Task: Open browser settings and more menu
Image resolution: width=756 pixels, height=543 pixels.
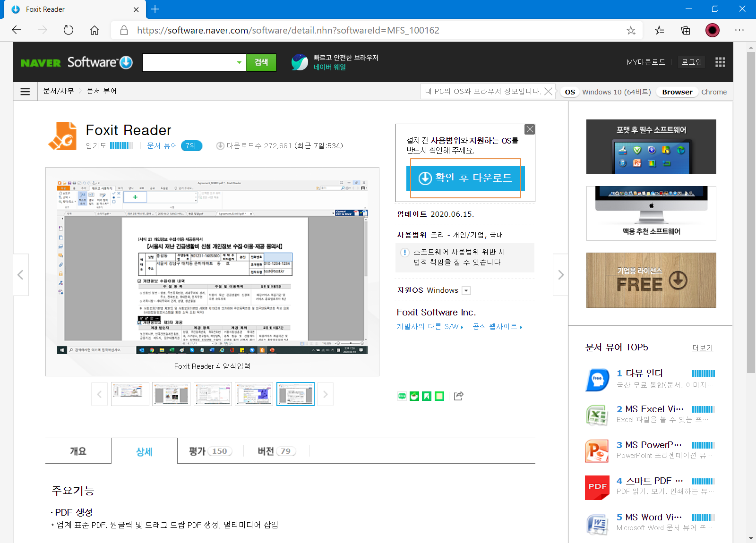Action: click(739, 30)
